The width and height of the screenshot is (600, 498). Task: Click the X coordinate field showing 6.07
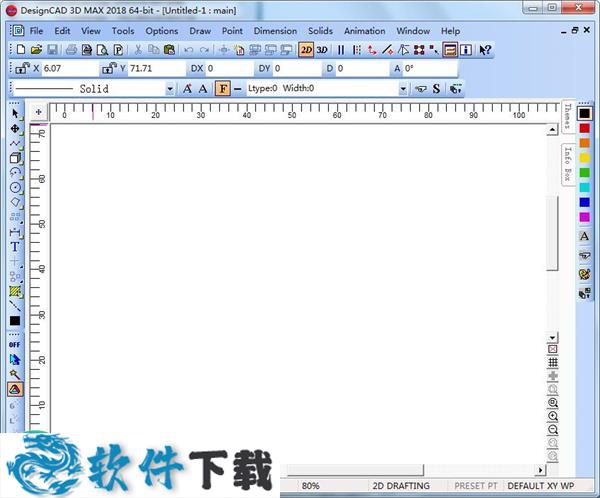[70, 69]
